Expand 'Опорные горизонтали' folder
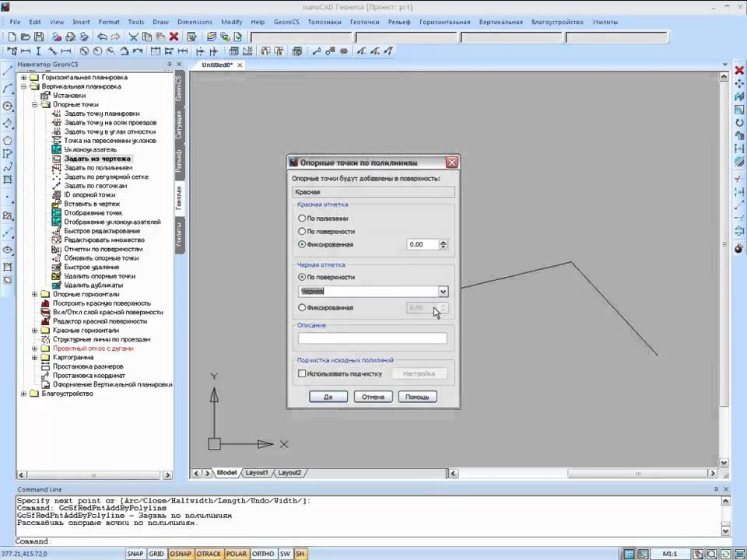The image size is (747, 560). click(x=35, y=294)
